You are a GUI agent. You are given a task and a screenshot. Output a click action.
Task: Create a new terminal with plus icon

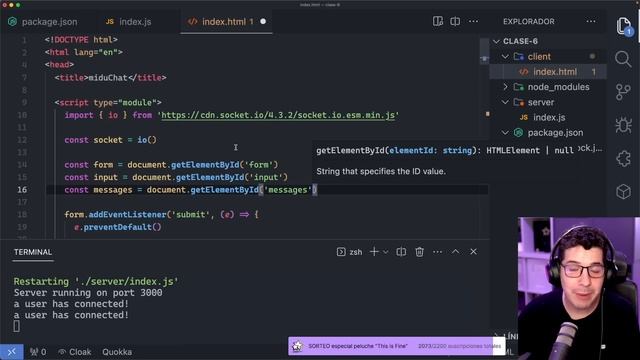[373, 252]
